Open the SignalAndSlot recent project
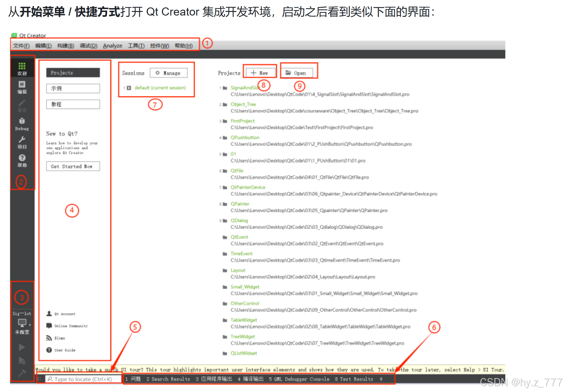 pos(245,88)
